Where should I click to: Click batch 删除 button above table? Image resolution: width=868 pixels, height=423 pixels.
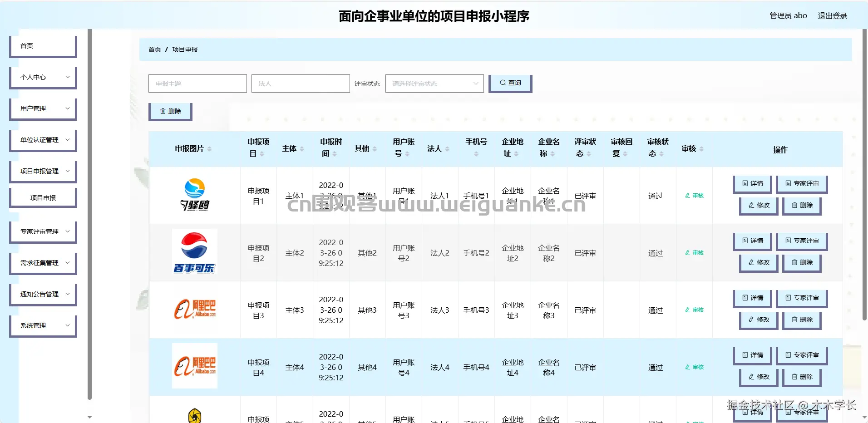[x=170, y=111]
